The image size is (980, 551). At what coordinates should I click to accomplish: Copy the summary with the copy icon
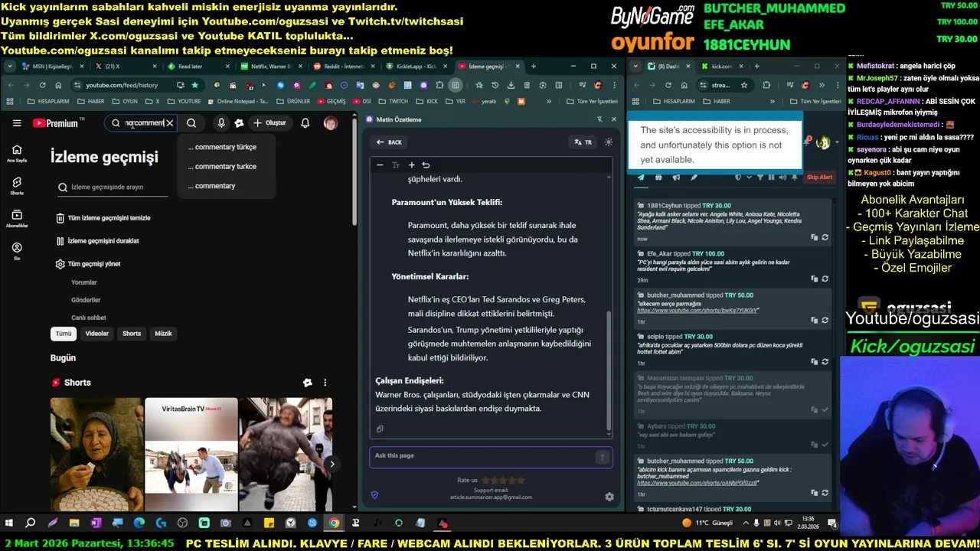(x=380, y=429)
